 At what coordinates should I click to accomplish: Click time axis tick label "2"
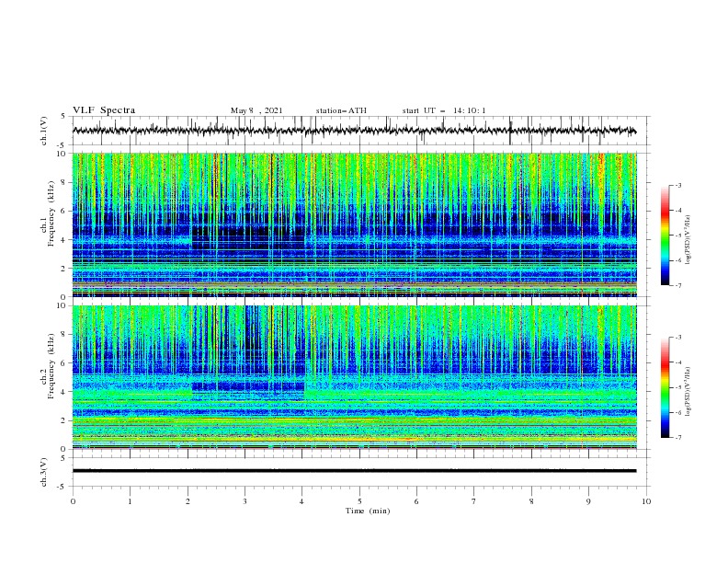(x=188, y=501)
